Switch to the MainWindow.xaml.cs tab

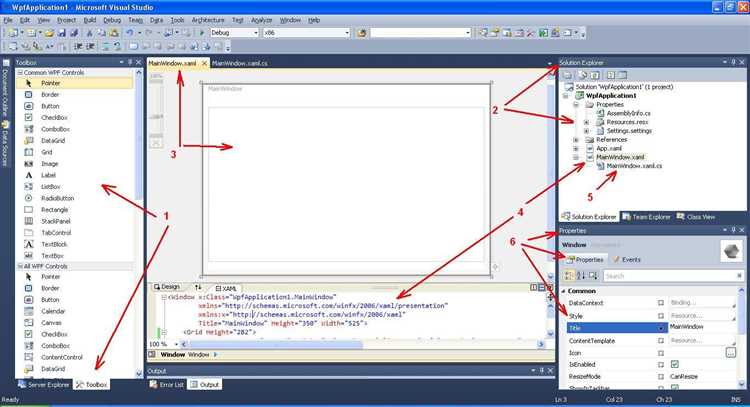coord(240,63)
